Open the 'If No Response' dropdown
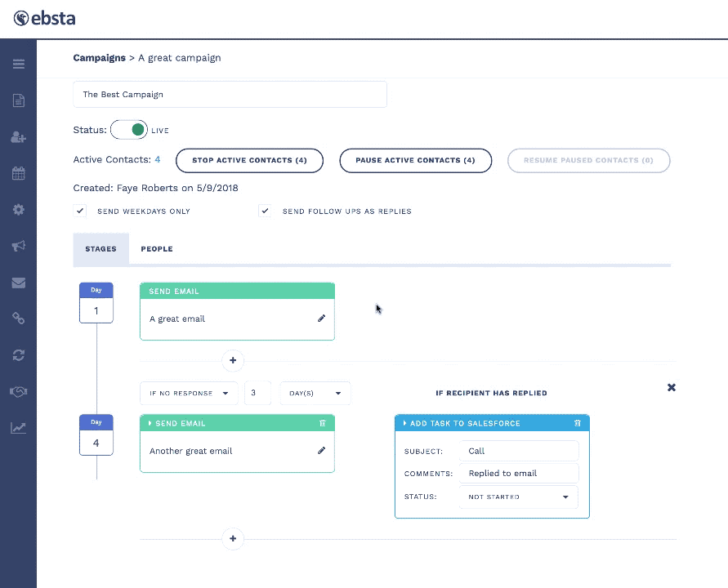Viewport: 728px width, 588px height. (189, 393)
